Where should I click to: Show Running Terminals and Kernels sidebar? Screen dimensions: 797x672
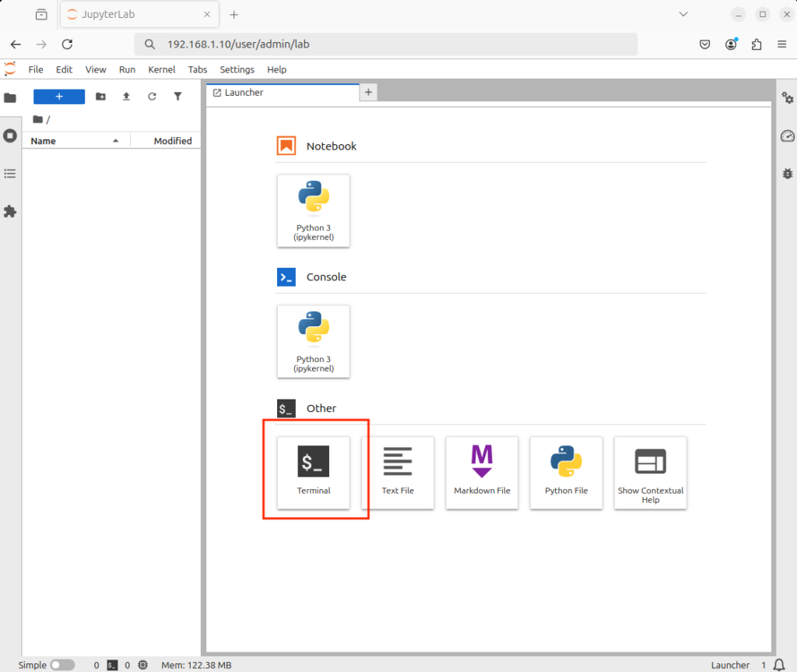10,135
